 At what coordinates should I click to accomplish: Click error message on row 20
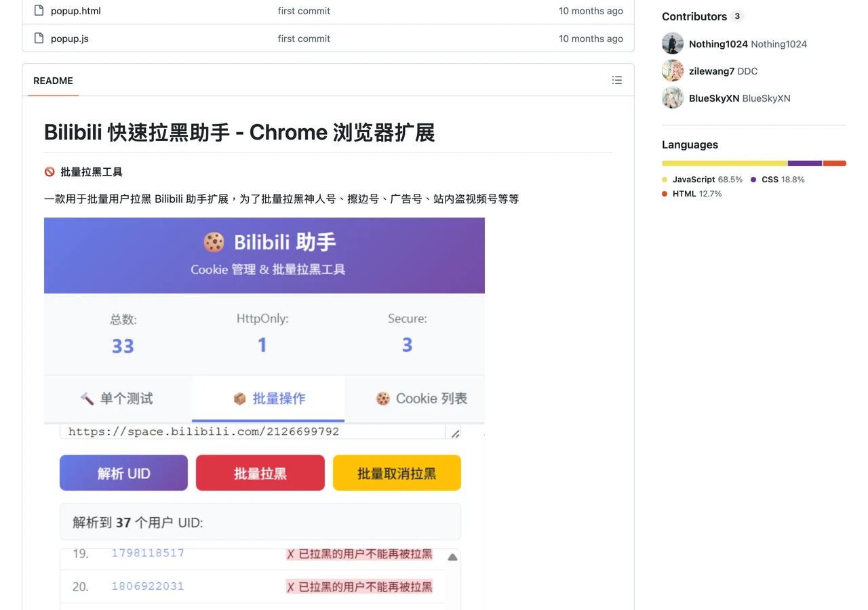tap(359, 587)
